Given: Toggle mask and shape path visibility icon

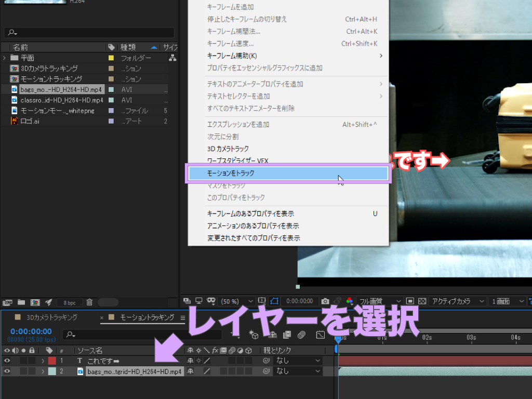Looking at the screenshot, I should click(274, 301).
